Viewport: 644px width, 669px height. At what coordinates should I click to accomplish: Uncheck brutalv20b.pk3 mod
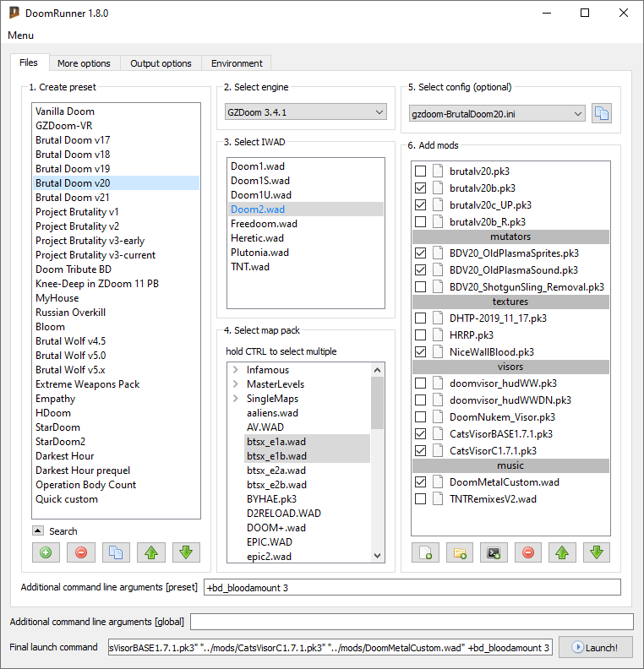tap(420, 188)
